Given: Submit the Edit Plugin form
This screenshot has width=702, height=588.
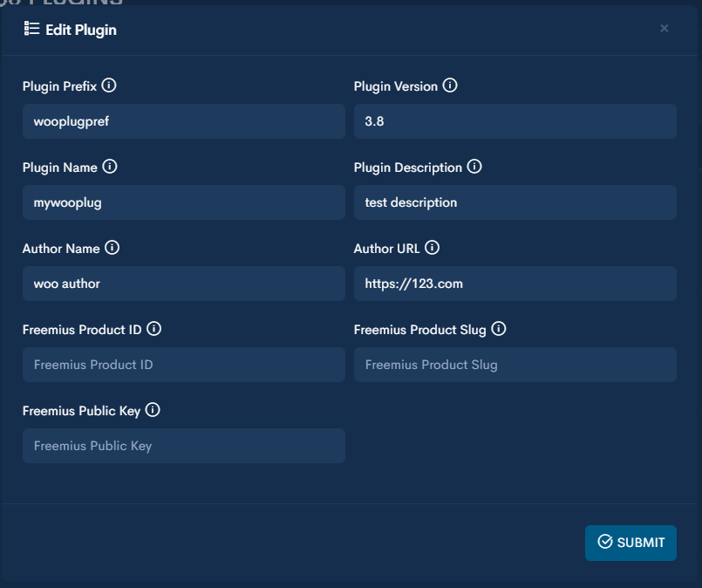Looking at the screenshot, I should (x=630, y=543).
